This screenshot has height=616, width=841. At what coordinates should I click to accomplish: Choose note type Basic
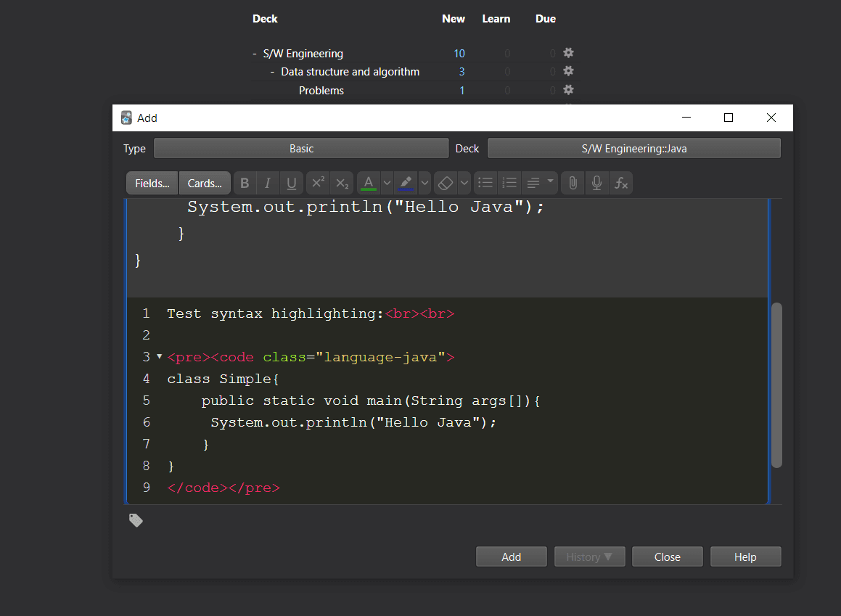pyautogui.click(x=301, y=149)
